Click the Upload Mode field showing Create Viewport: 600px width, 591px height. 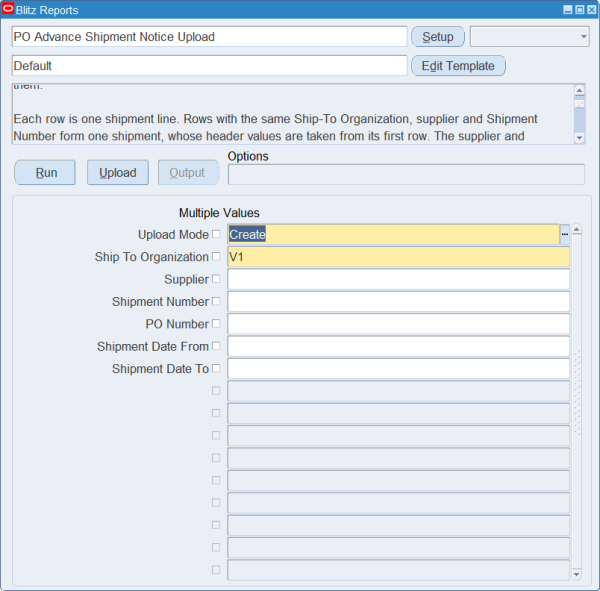pyautogui.click(x=393, y=234)
